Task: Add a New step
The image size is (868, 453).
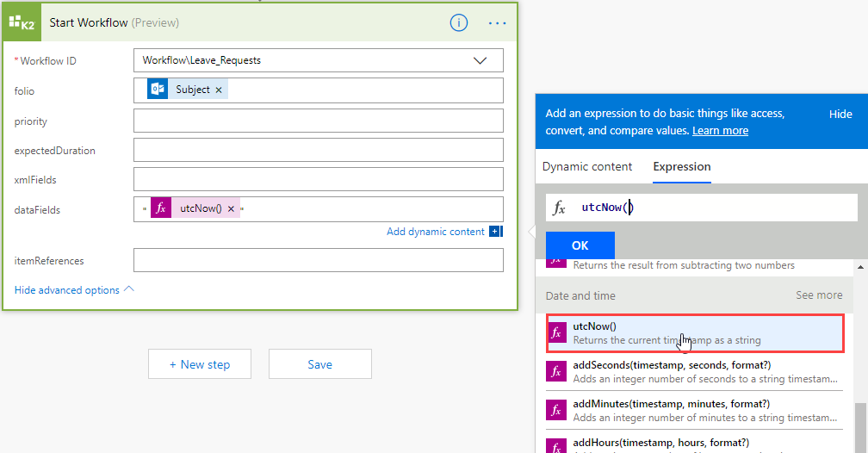Action: tap(200, 364)
